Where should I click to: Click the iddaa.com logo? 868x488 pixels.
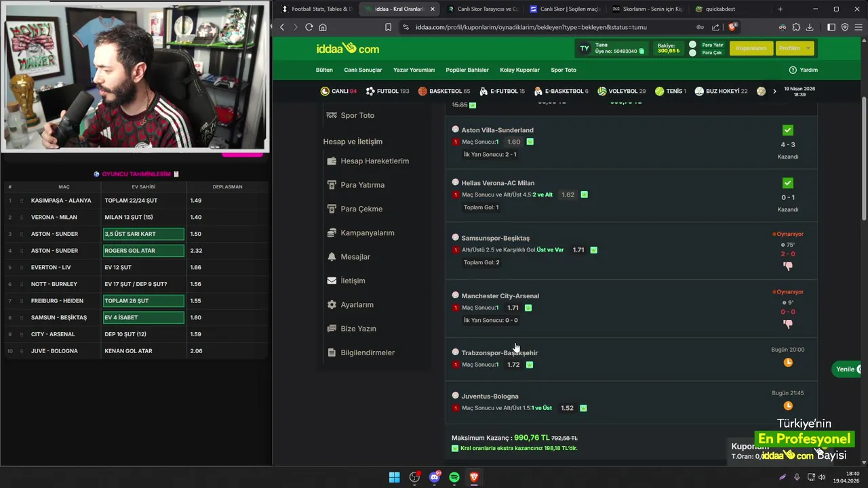pyautogui.click(x=347, y=49)
